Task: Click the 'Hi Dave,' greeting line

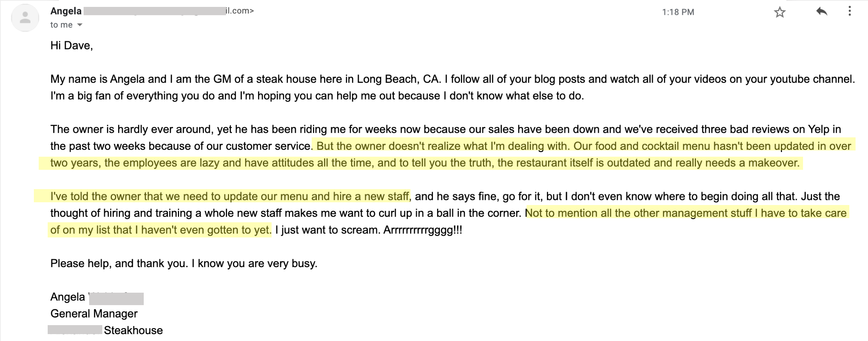Action: (x=72, y=46)
